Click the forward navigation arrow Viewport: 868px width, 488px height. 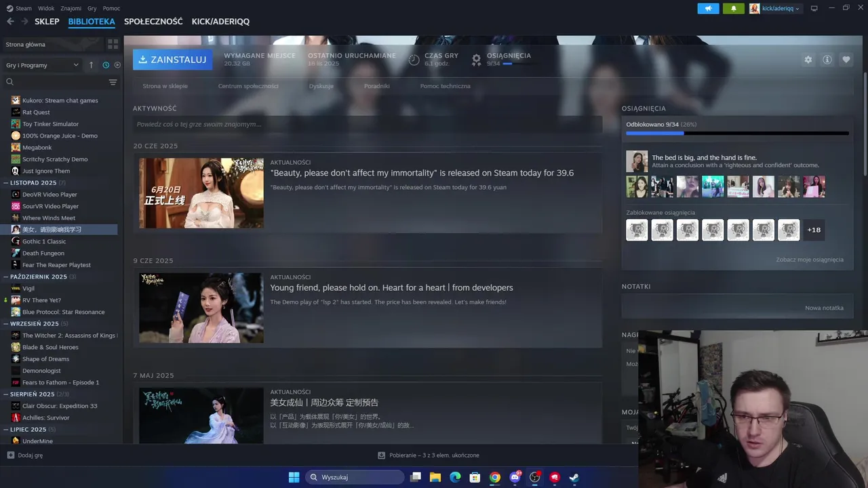click(x=25, y=22)
